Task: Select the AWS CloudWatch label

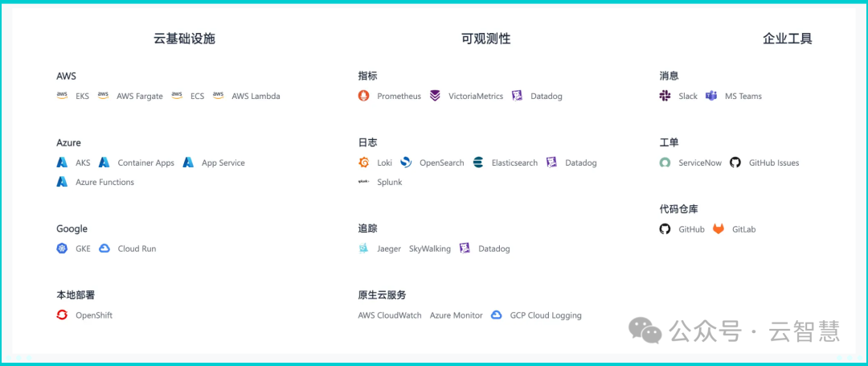Action: tap(391, 315)
